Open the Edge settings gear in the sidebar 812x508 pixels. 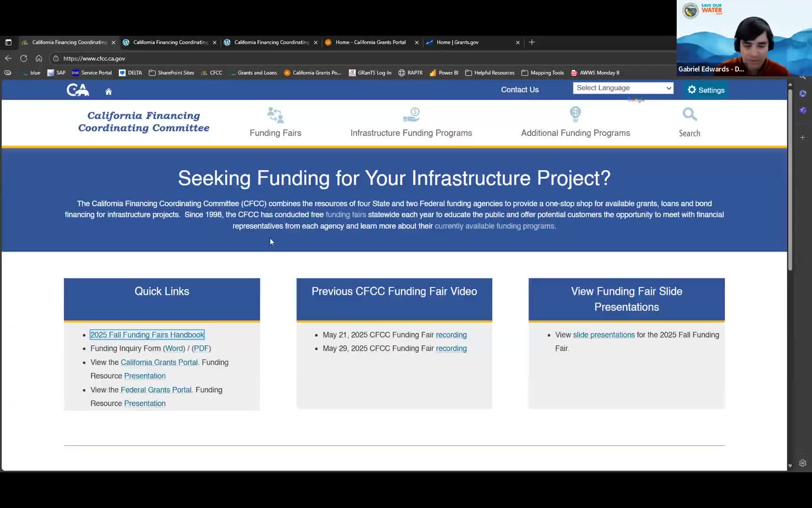pos(803,463)
